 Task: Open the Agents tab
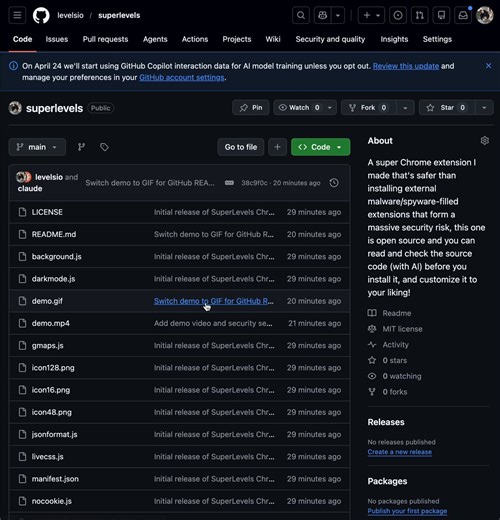coord(155,39)
